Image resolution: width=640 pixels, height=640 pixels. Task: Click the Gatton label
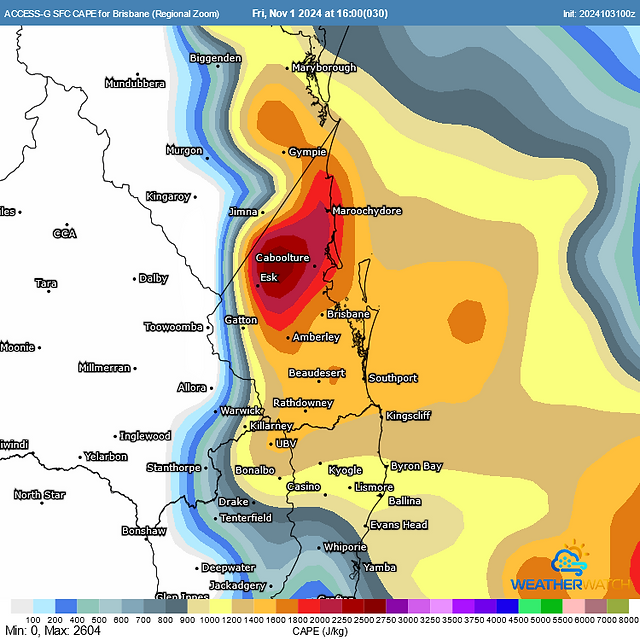point(241,320)
